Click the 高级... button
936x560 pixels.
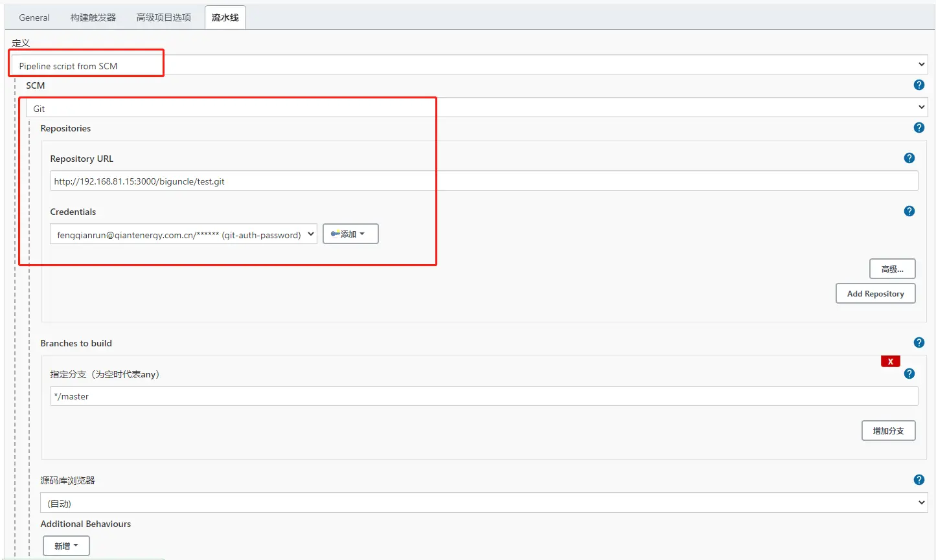click(x=892, y=269)
